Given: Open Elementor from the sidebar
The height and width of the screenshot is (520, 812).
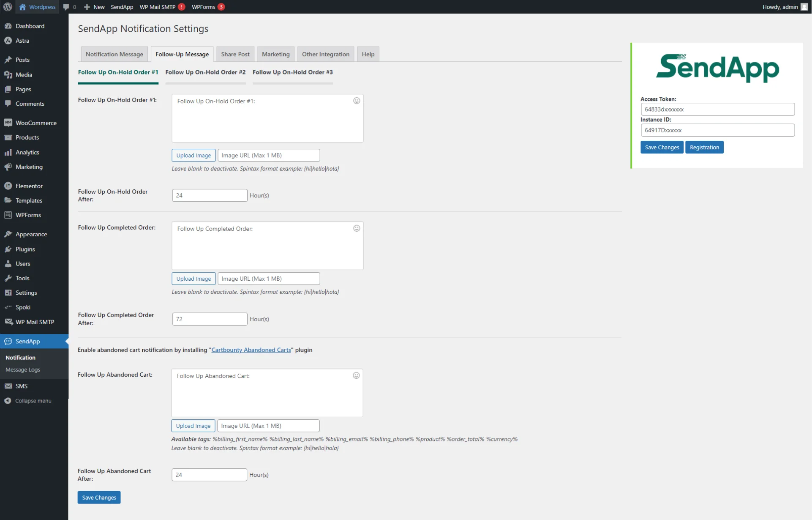Looking at the screenshot, I should click(x=29, y=186).
